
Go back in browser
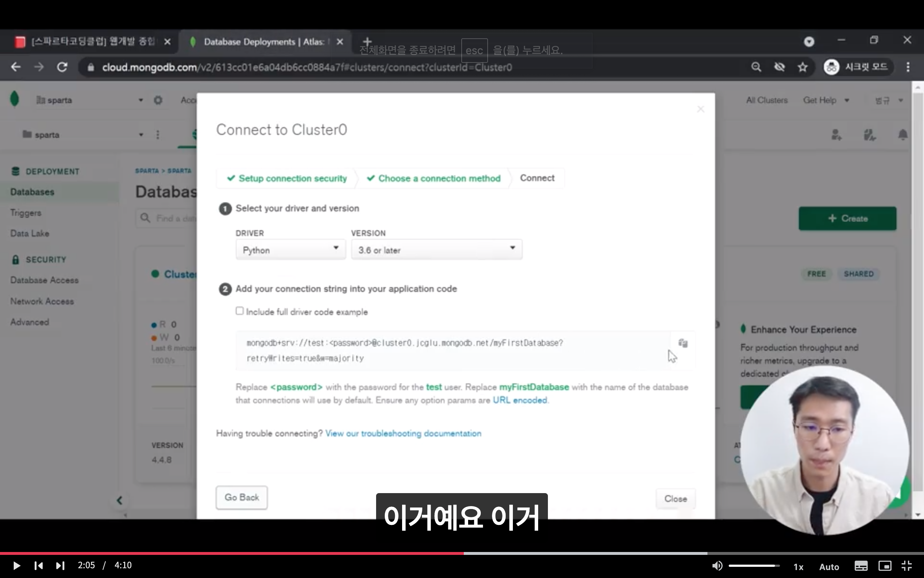[x=16, y=67]
